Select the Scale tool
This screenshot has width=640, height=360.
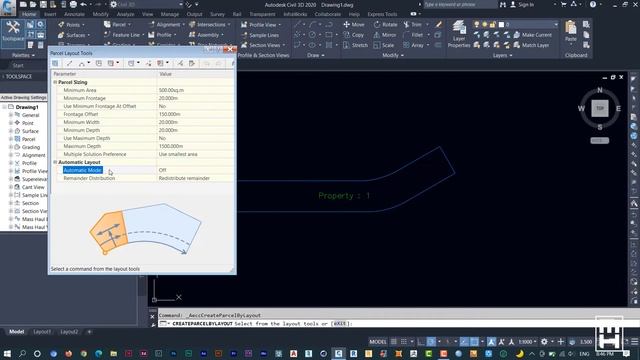coord(384,45)
